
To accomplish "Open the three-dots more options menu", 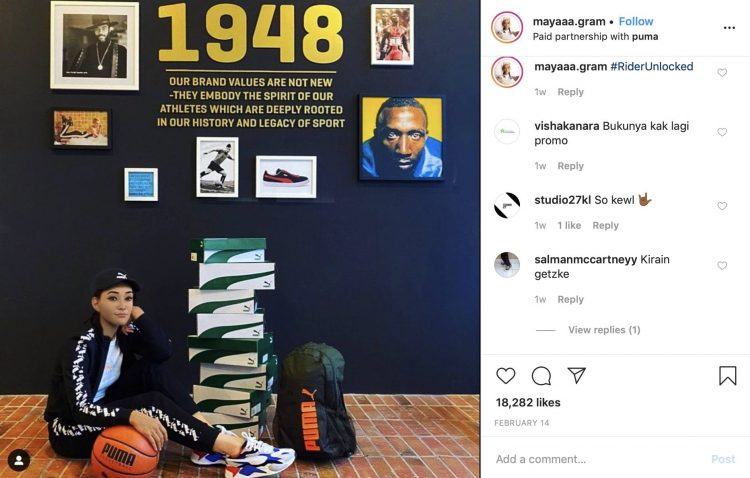I will click(729, 28).
